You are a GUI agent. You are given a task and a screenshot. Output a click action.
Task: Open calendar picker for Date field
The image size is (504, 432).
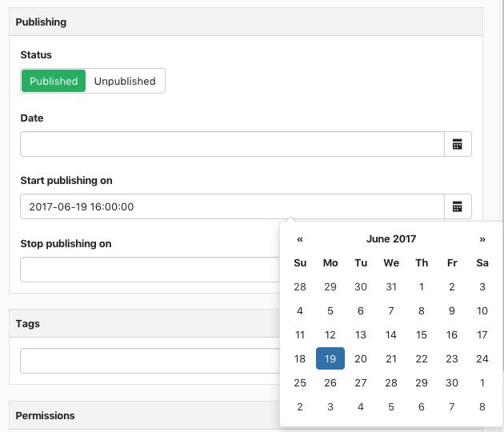pos(458,144)
